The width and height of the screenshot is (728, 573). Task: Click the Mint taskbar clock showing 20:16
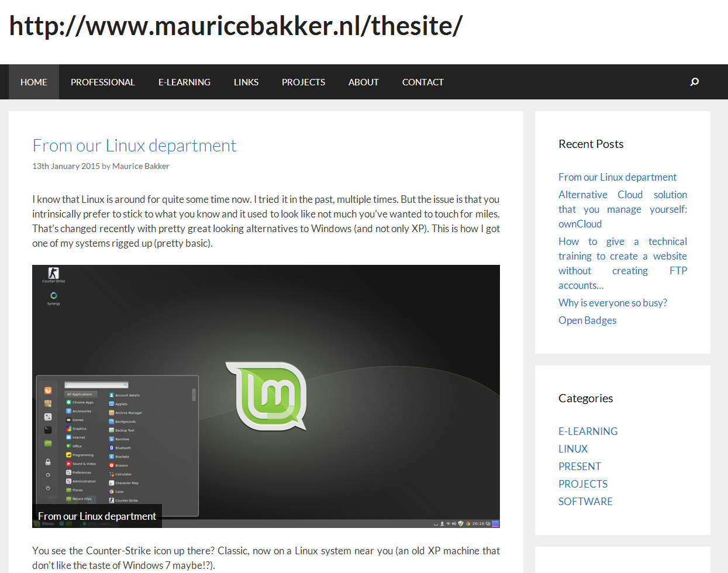pyautogui.click(x=478, y=523)
